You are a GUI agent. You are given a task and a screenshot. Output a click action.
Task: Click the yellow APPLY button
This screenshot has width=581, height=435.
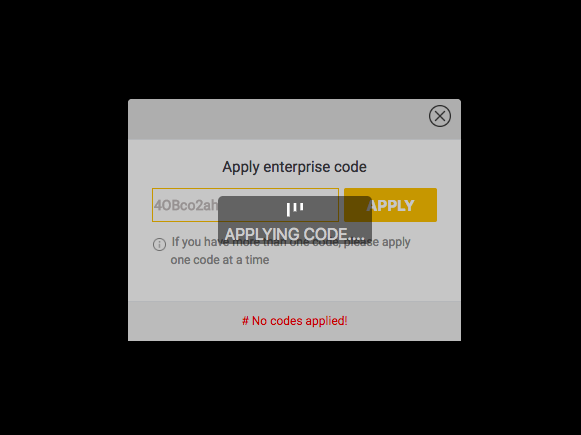point(390,205)
